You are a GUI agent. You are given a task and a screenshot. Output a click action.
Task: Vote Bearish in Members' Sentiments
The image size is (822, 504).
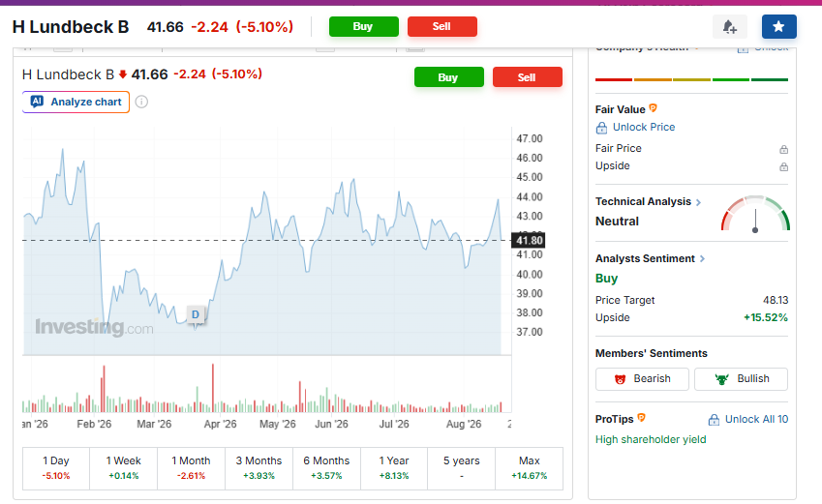tap(642, 379)
